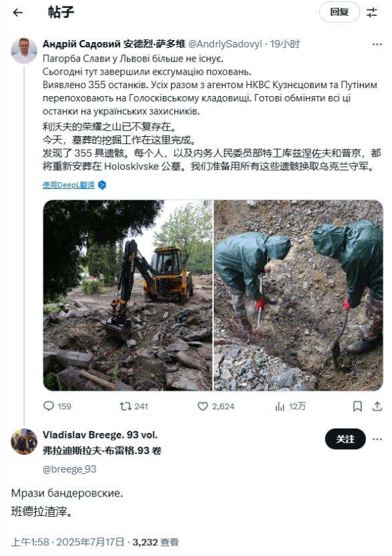392x556 pixels.
Task: Bookmark Sadovyi's post
Action: pos(357,406)
